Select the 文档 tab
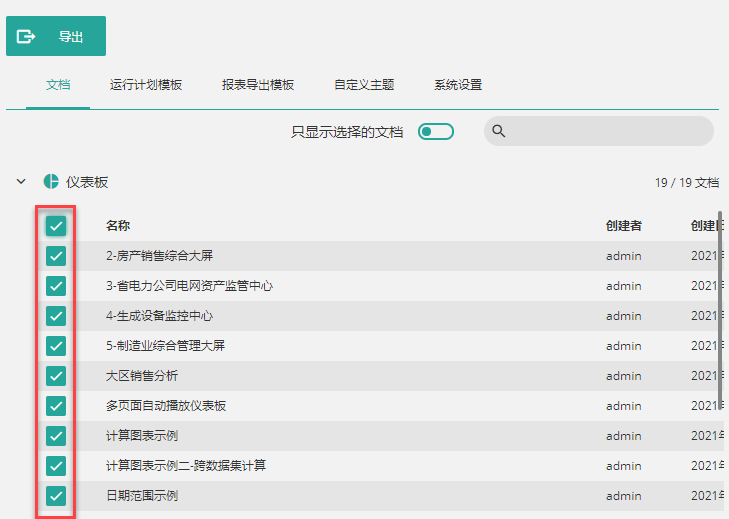The height and width of the screenshot is (519, 729). pos(58,85)
